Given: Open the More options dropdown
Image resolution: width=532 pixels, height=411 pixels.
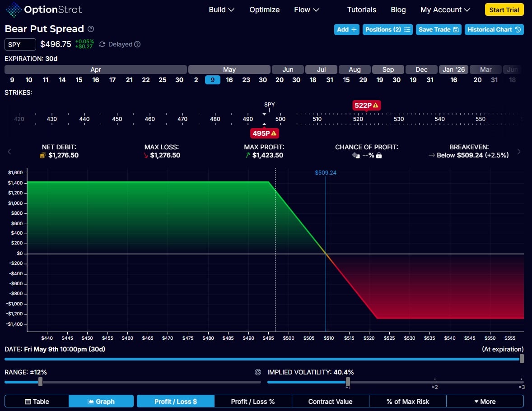Looking at the screenshot, I should coord(485,401).
